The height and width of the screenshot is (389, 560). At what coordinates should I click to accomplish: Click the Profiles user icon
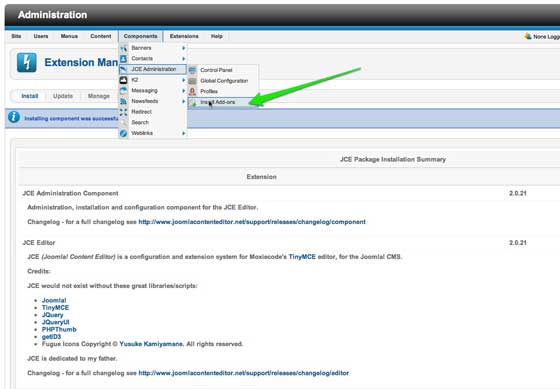click(x=192, y=91)
